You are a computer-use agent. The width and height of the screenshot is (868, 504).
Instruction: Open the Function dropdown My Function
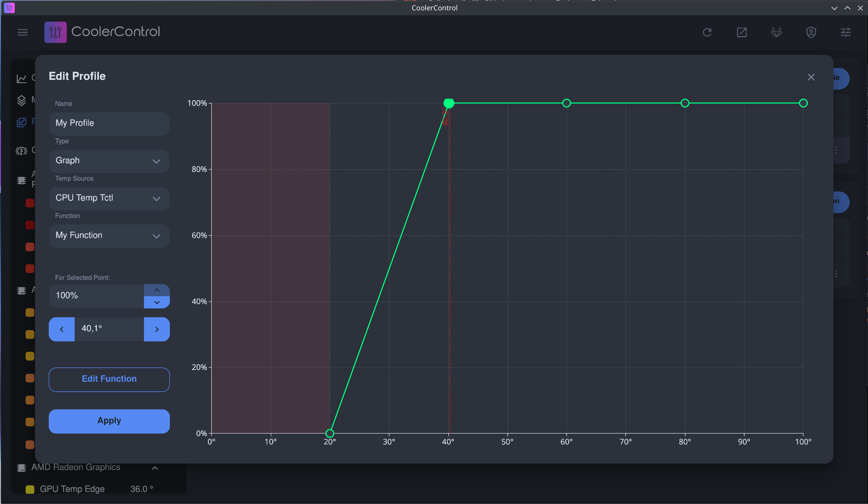pos(109,236)
